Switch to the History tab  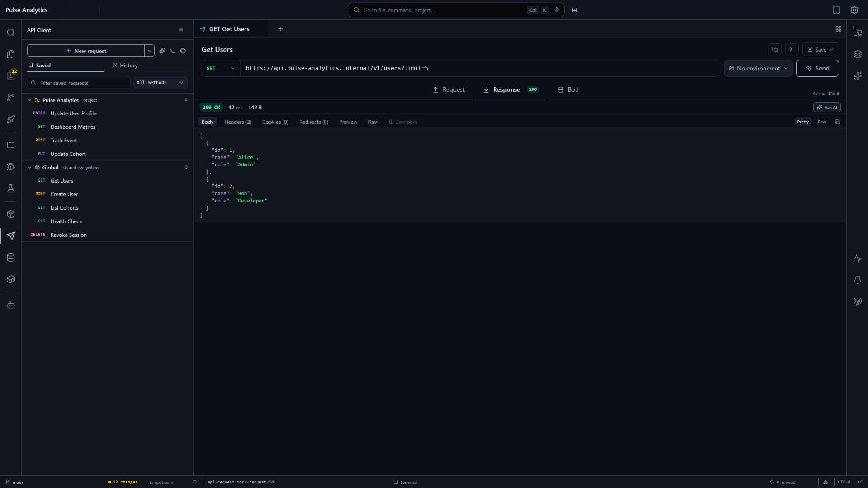(x=125, y=66)
